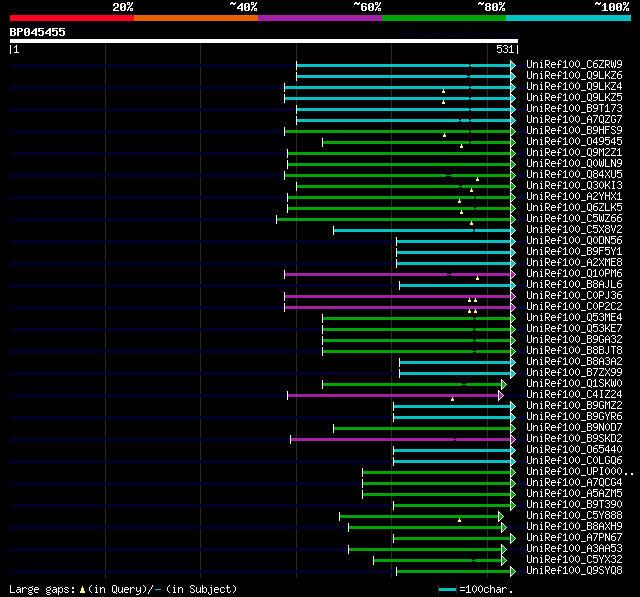Select the UniRef100_B9GYR6 label
Image resolution: width=640 pixels, height=597 pixels.
[574, 417]
